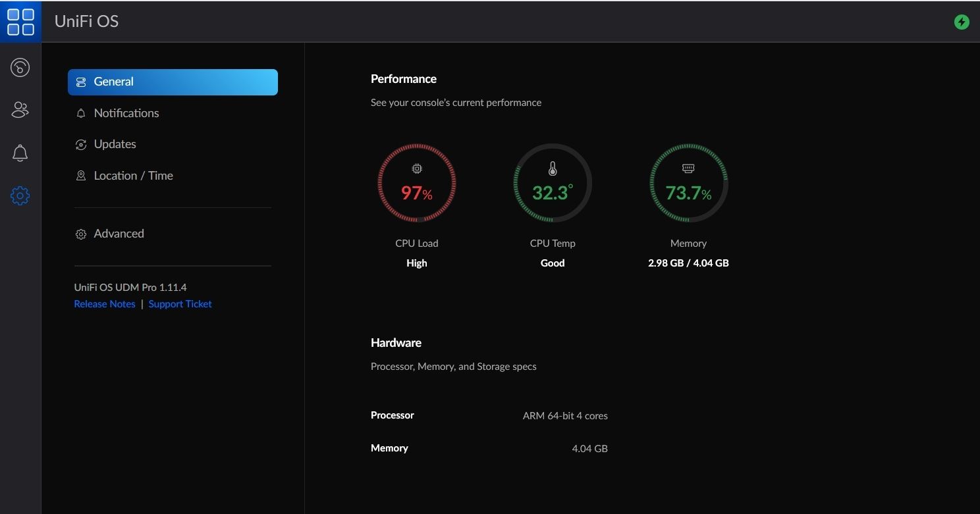Open the Advanced settings section
Image resolution: width=980 pixels, height=514 pixels.
[119, 234]
